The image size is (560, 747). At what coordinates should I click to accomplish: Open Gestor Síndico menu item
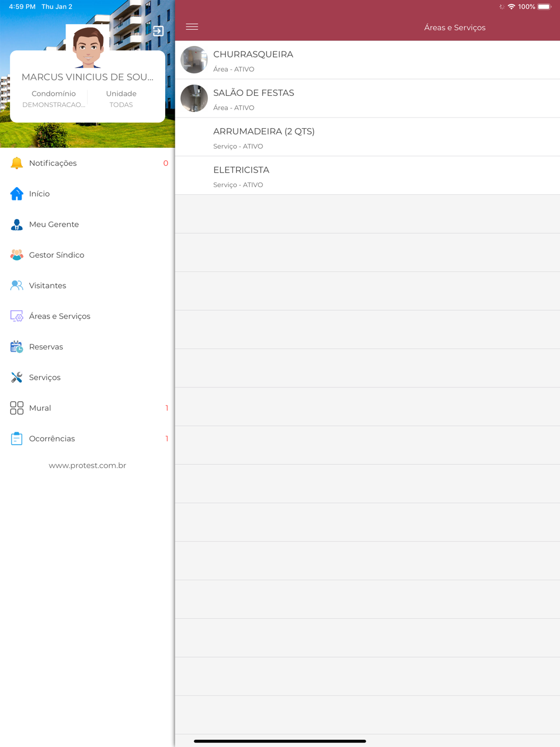(x=87, y=255)
